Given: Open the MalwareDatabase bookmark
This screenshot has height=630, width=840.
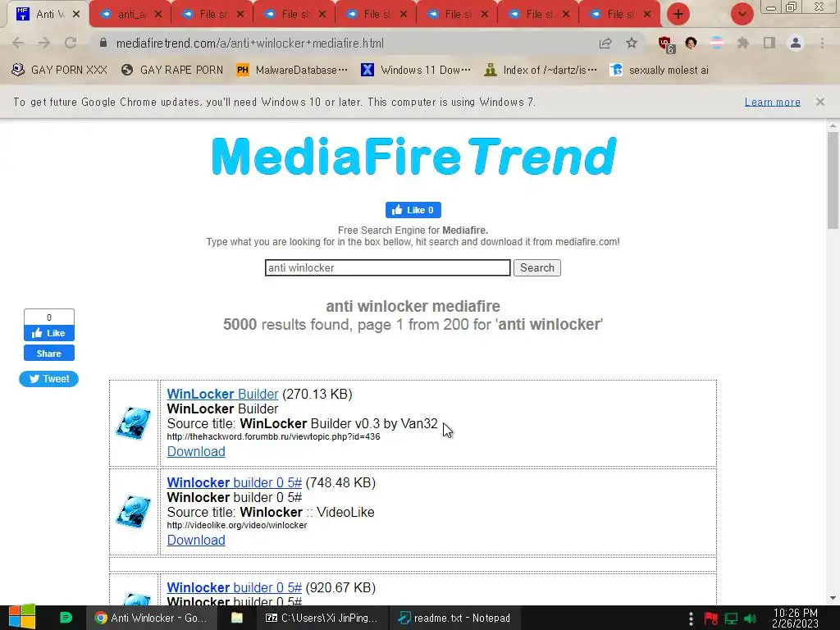Looking at the screenshot, I should 292,71.
